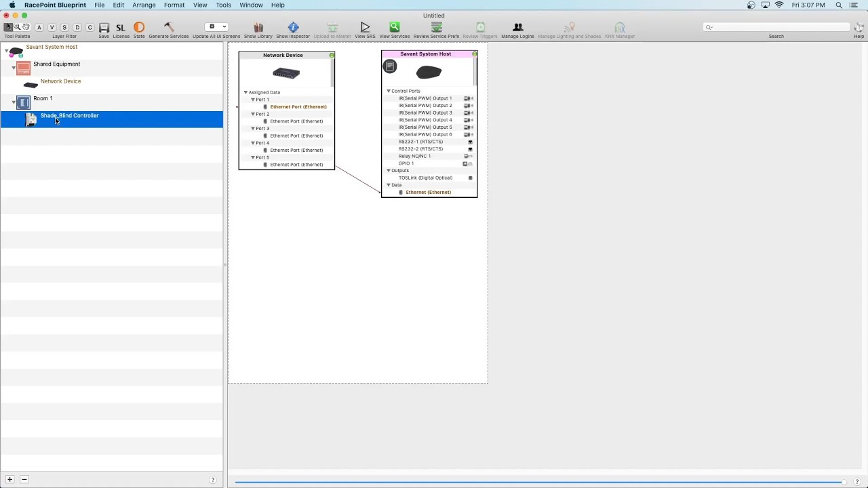This screenshot has height=488, width=868.
Task: Open the Apple menu
Action: pyautogui.click(x=12, y=5)
